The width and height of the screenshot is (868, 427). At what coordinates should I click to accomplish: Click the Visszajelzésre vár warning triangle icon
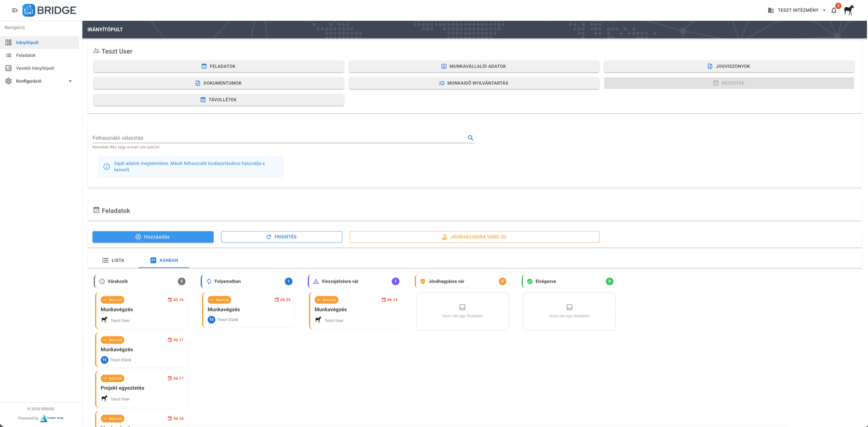316,281
